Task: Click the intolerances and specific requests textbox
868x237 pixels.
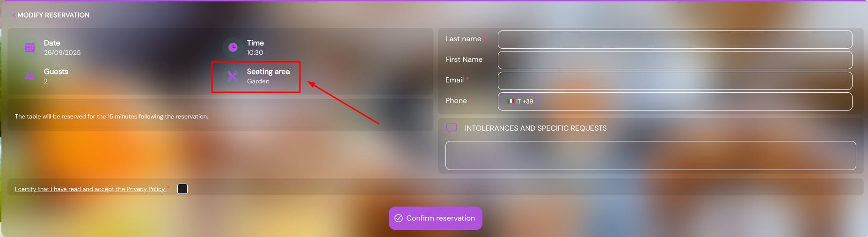Action: click(650, 156)
